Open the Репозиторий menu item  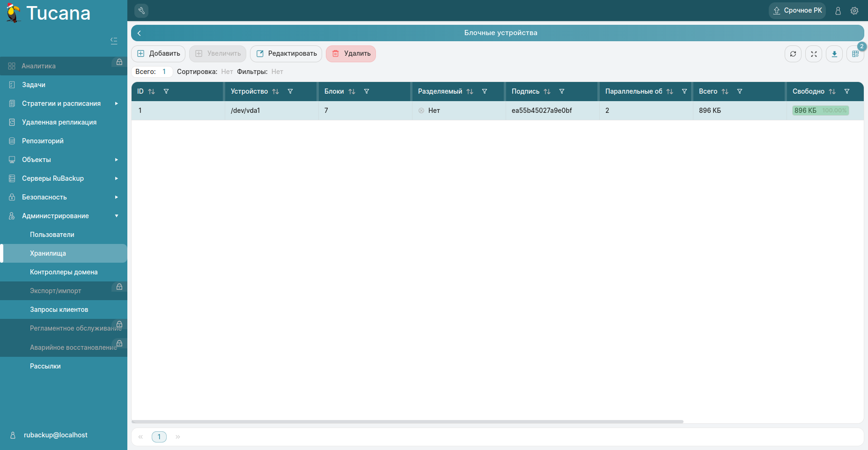pos(43,141)
